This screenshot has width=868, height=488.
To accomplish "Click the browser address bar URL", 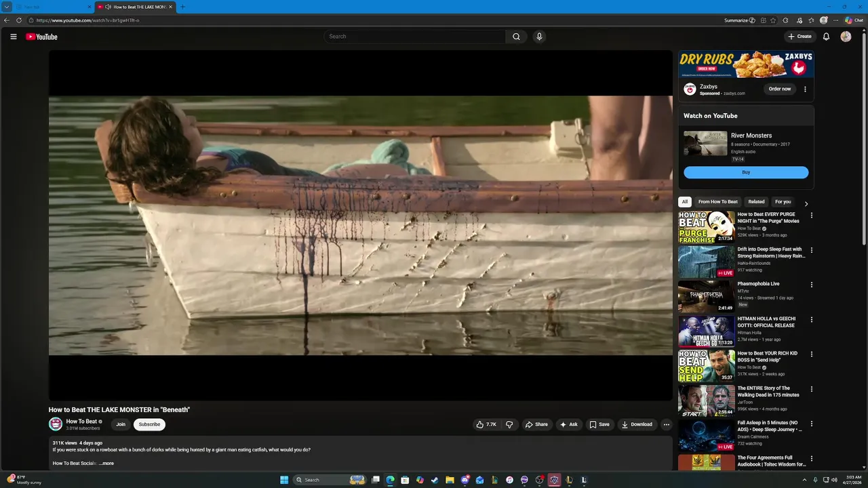I will coord(88,20).
